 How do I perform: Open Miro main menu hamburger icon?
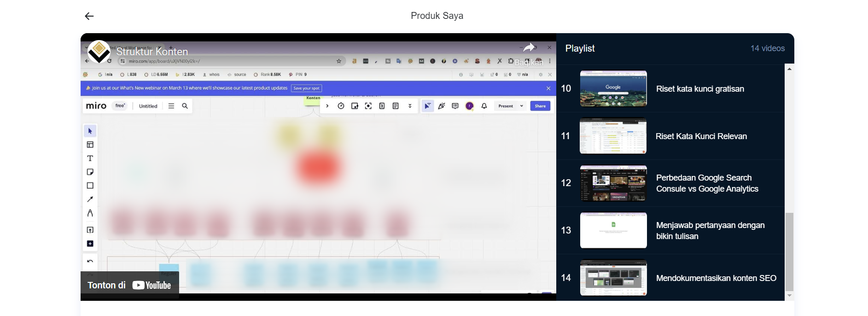click(171, 106)
